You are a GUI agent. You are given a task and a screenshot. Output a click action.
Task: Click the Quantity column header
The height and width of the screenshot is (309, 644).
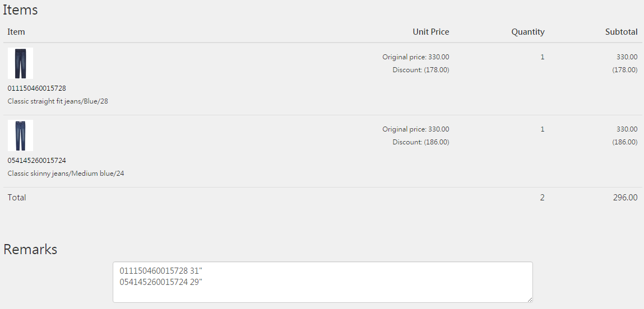[527, 32]
